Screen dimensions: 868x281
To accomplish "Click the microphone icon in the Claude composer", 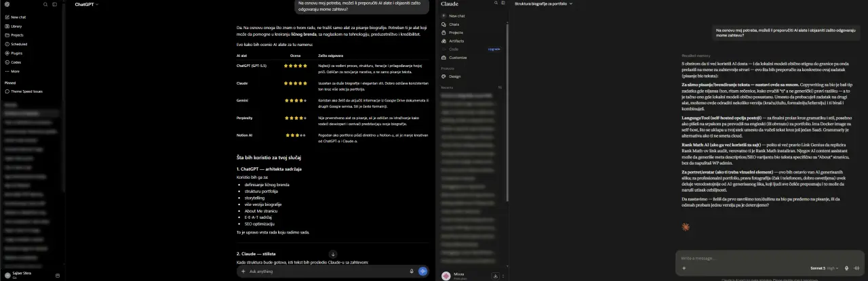I will (846, 268).
